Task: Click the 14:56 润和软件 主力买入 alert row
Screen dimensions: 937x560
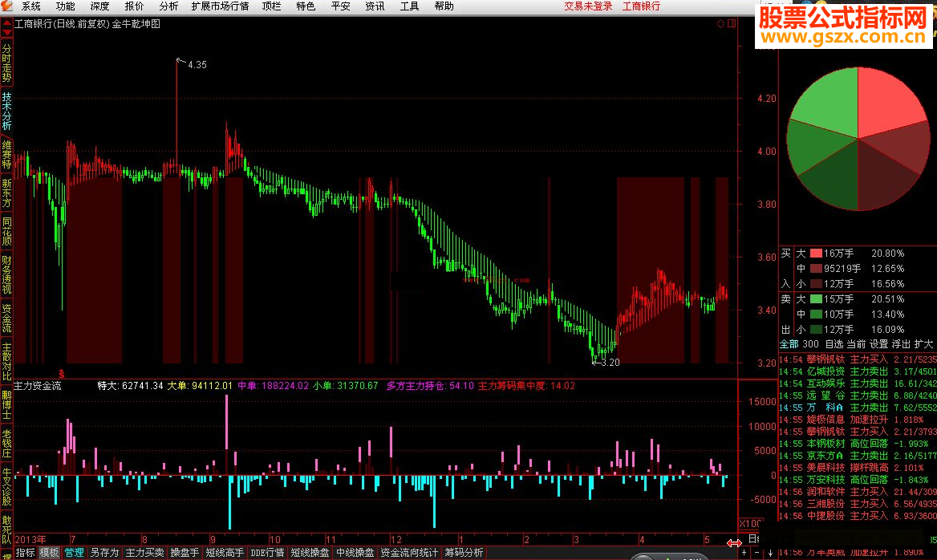Action: (858, 492)
